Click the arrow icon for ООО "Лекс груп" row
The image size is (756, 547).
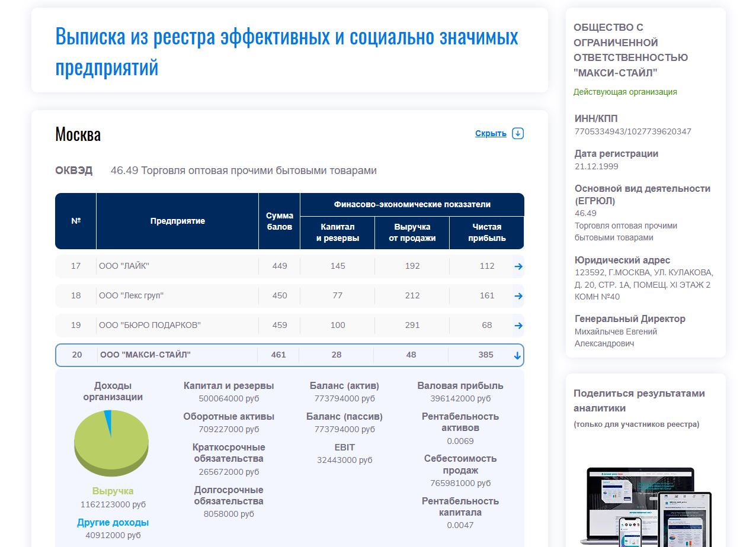coord(518,296)
